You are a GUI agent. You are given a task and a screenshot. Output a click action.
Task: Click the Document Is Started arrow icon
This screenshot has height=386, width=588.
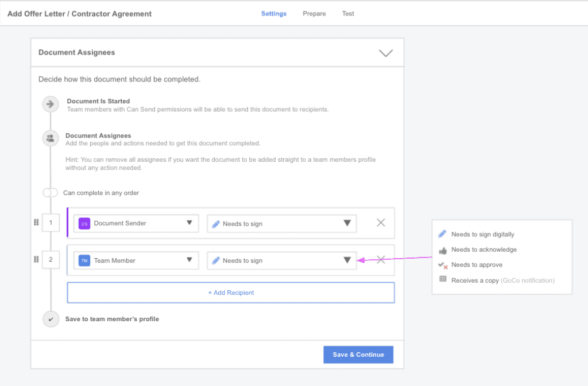(51, 104)
